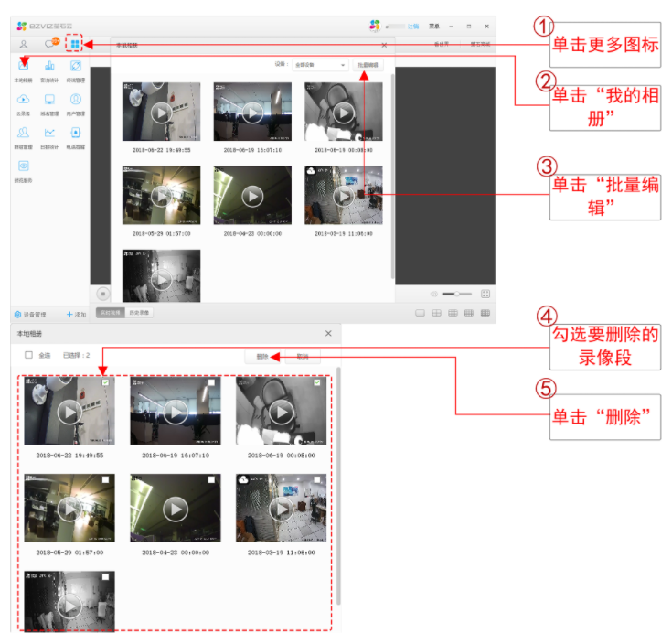Screen dimensions: 672x644
Task: Open the messages chat bubble icon
Action: (x=50, y=44)
